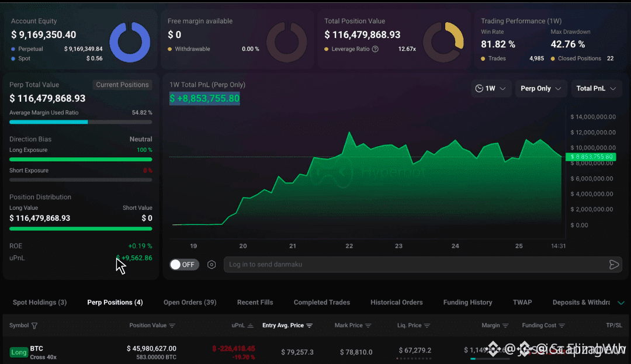Open the Historical Orders tab
Image resolution: width=631 pixels, height=364 pixels.
tap(397, 303)
